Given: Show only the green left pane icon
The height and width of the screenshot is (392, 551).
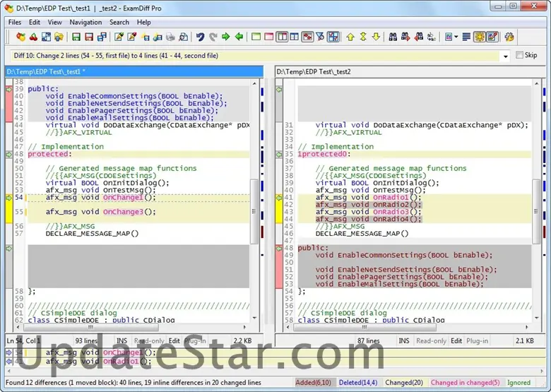Looking at the screenshot, I should click(256, 37).
